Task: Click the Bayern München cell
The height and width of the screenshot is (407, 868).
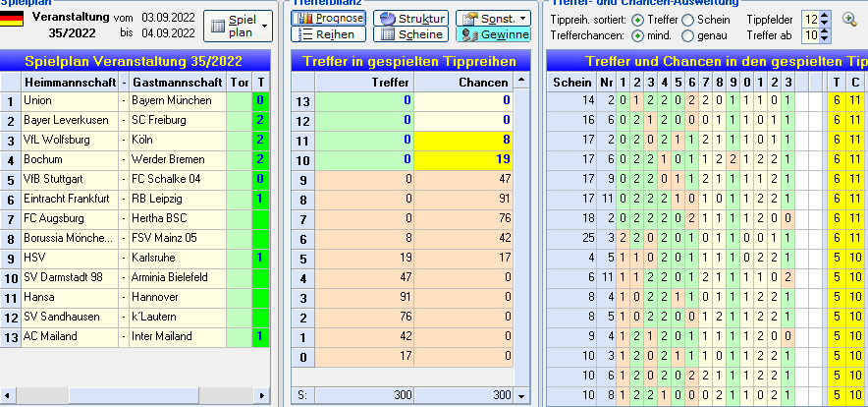Action: pyautogui.click(x=178, y=101)
